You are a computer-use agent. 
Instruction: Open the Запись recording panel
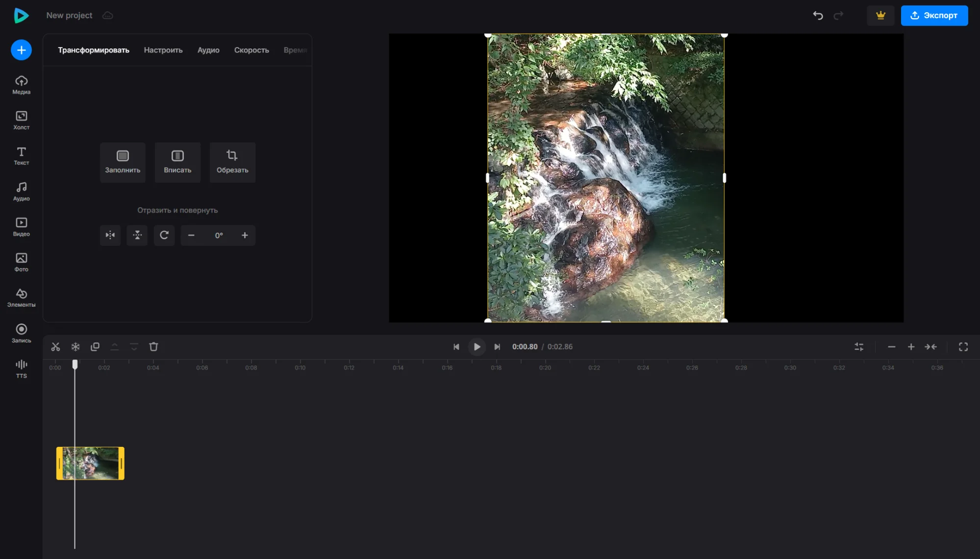pos(21,334)
